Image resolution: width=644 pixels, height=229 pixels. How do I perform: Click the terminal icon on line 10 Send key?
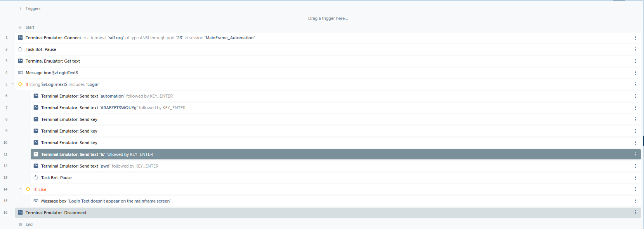[x=36, y=143]
